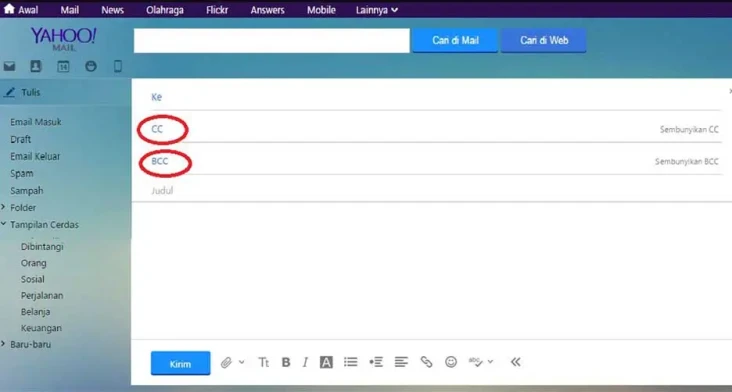Open the calendar icon

pos(63,67)
